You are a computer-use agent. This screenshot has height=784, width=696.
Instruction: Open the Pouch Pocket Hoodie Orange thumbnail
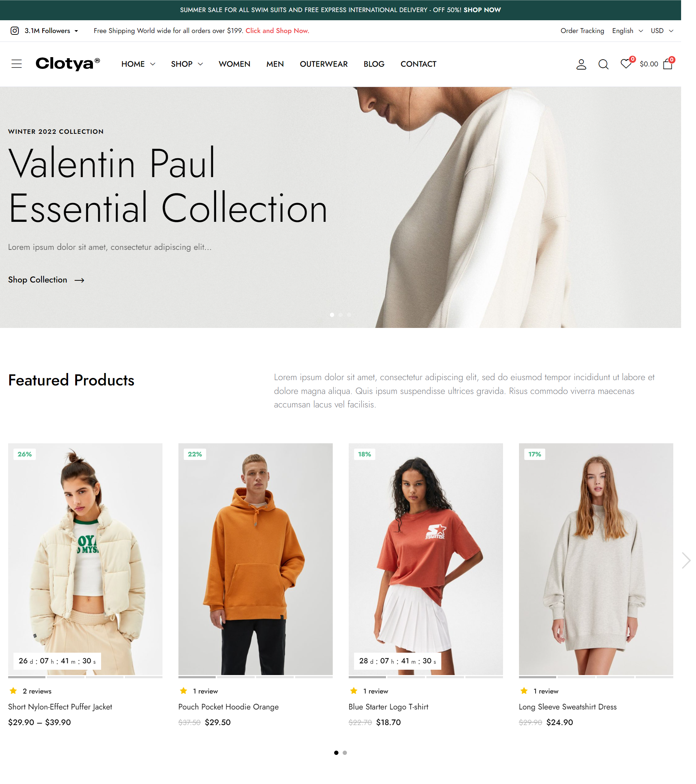click(x=255, y=559)
